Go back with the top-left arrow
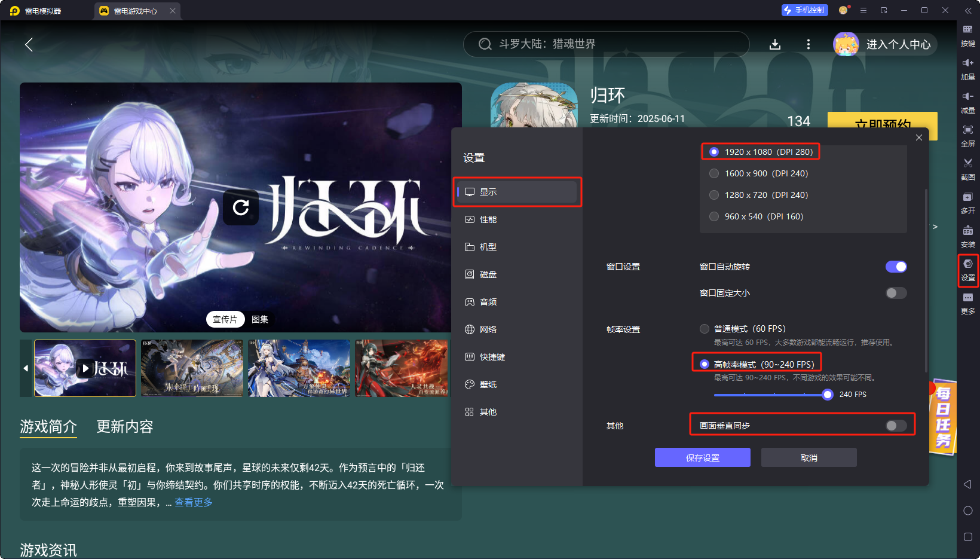Screen dimensions: 980x559 [29, 44]
